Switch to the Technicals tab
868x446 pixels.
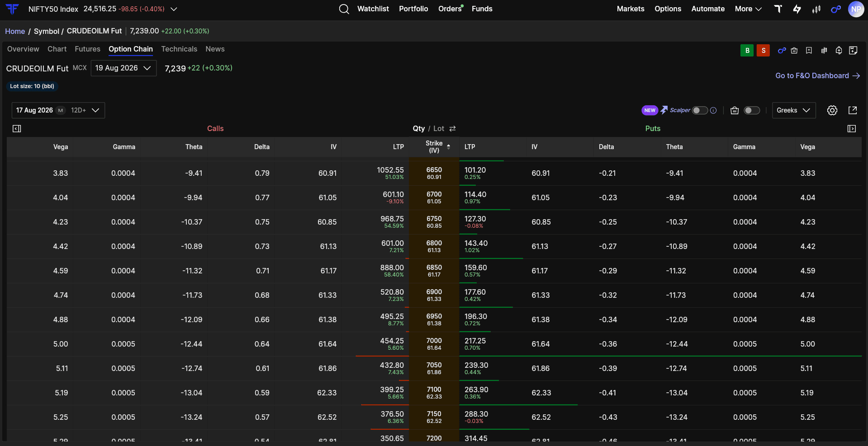(179, 49)
